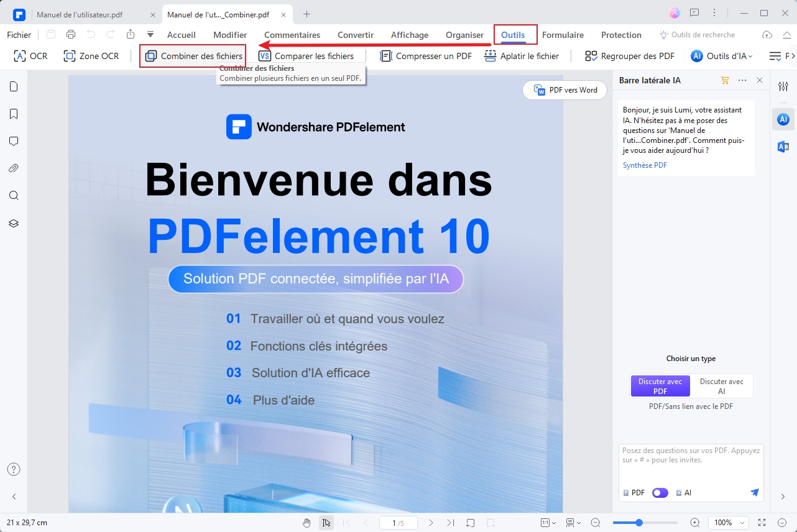Open the three-dot title bar menu

point(715,13)
